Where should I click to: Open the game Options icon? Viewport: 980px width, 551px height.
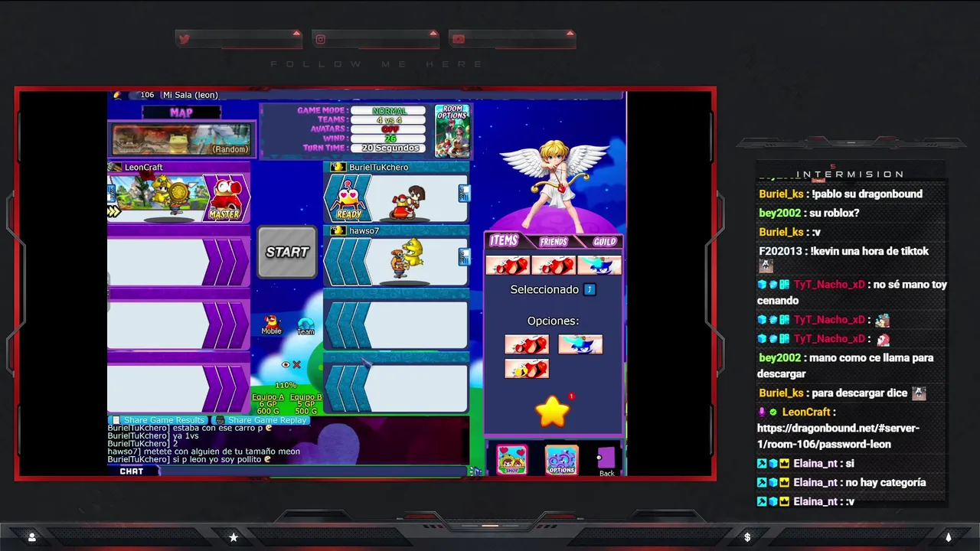coord(561,460)
